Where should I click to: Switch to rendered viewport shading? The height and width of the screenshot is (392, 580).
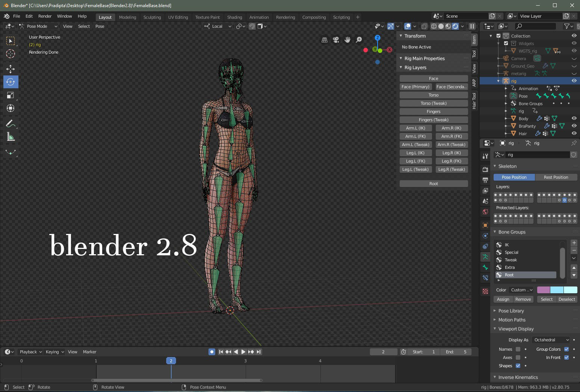(x=455, y=26)
